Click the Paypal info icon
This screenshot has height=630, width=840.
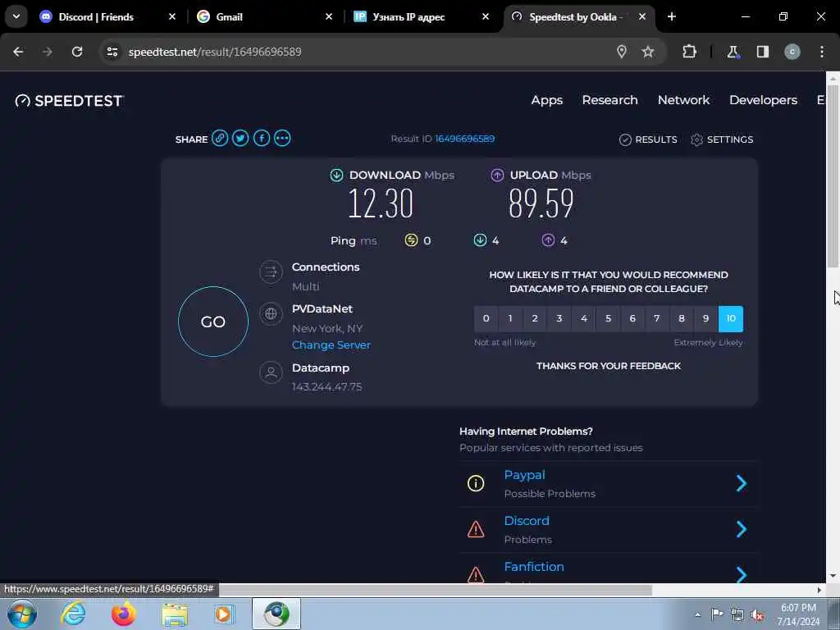coord(476,483)
